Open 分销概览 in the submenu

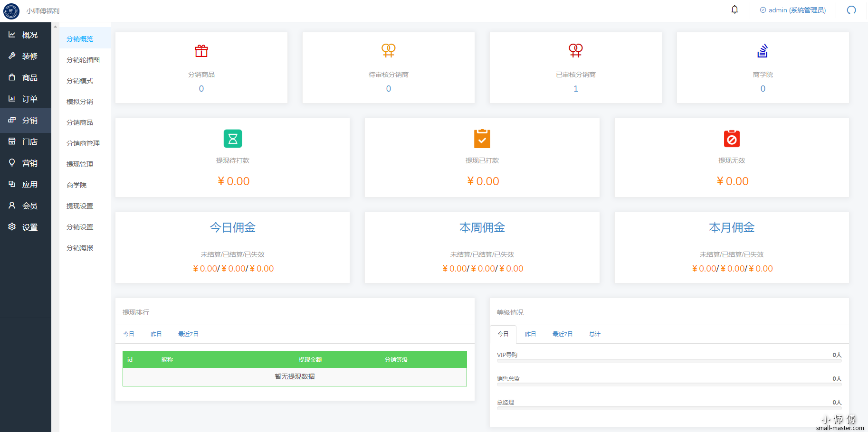pyautogui.click(x=80, y=39)
